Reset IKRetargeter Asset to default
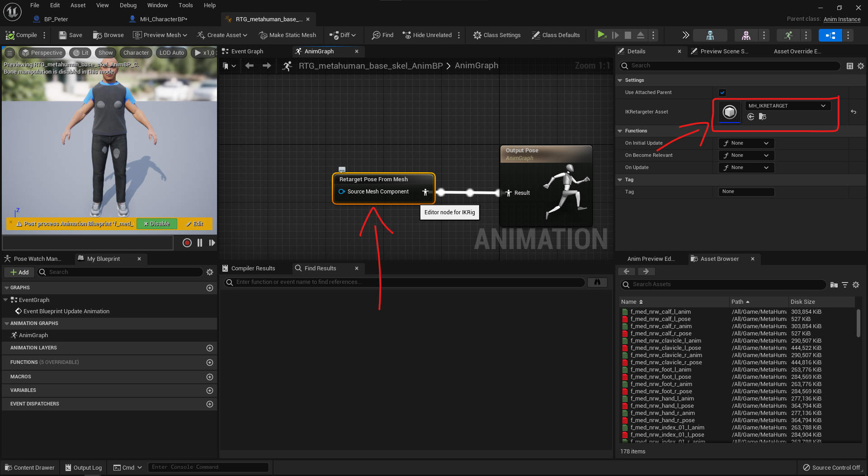Screen dimensions: 868x476 854,112
